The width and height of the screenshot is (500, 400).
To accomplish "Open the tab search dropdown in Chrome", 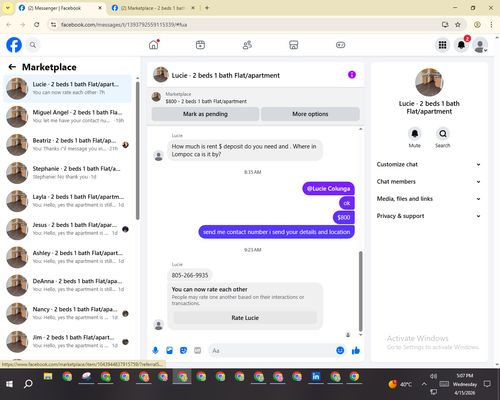I will pyautogui.click(x=7, y=8).
